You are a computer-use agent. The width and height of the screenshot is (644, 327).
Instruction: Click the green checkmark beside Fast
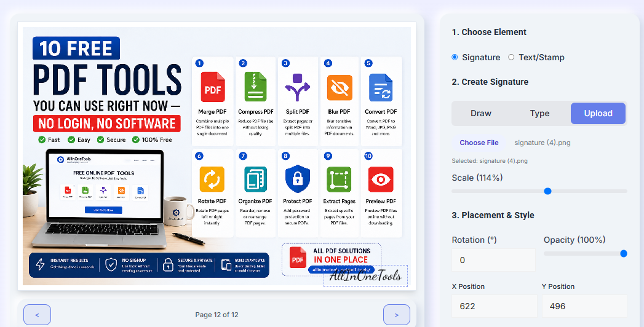[41, 140]
